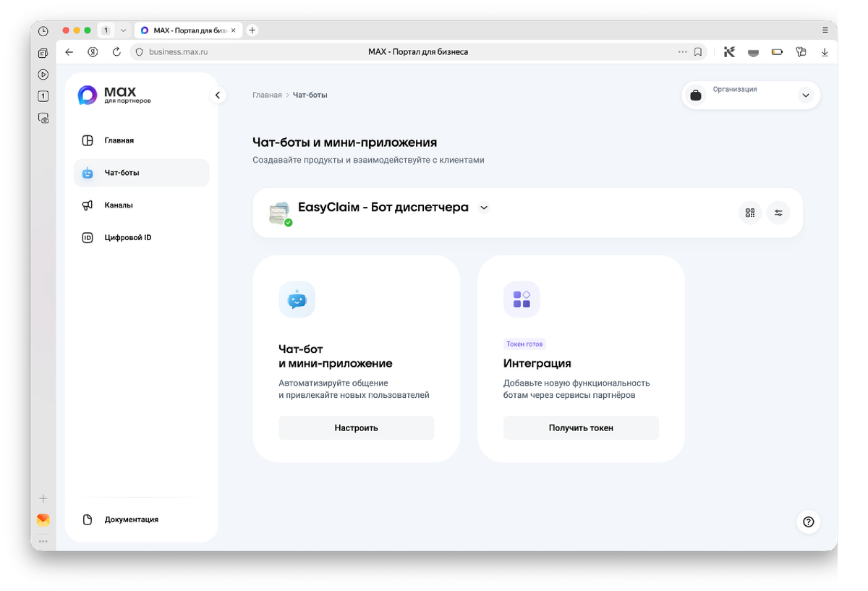868x591 pixels.
Task: Open browsing history in the browser sidebar
Action: [42, 32]
